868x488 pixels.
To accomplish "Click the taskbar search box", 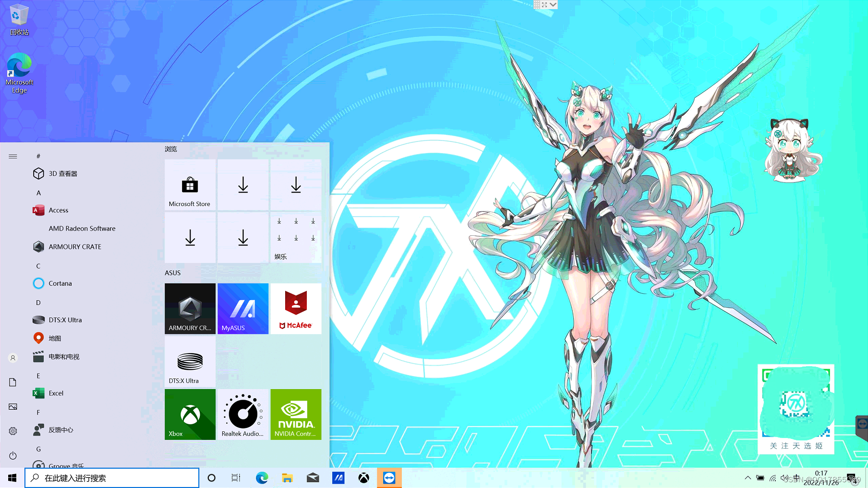I will click(x=112, y=478).
